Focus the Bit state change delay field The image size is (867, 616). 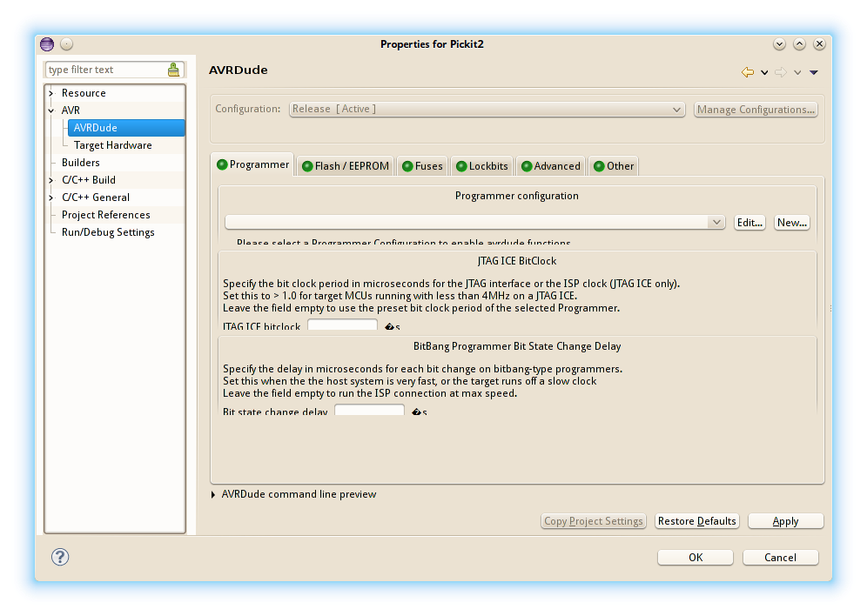coord(369,411)
